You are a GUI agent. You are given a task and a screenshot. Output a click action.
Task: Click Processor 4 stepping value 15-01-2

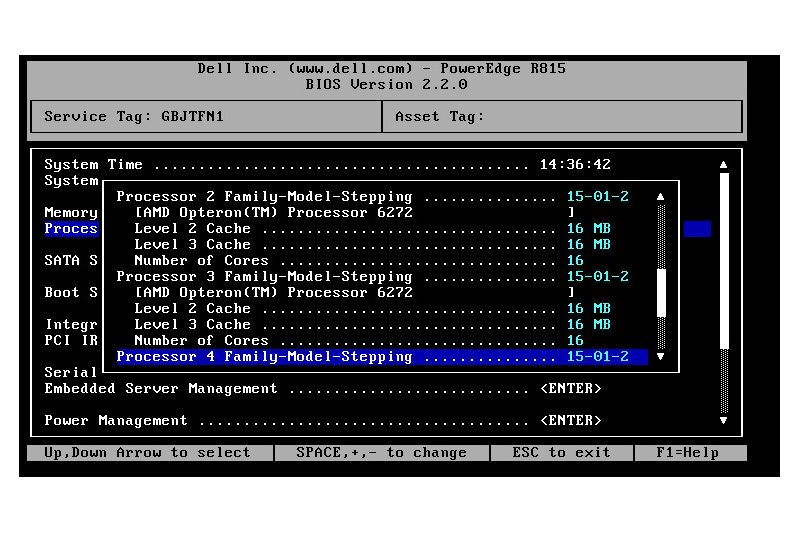coord(598,357)
